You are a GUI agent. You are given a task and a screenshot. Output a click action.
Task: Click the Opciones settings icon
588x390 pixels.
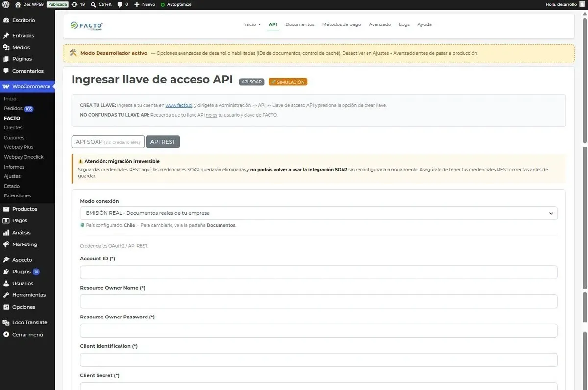6,307
